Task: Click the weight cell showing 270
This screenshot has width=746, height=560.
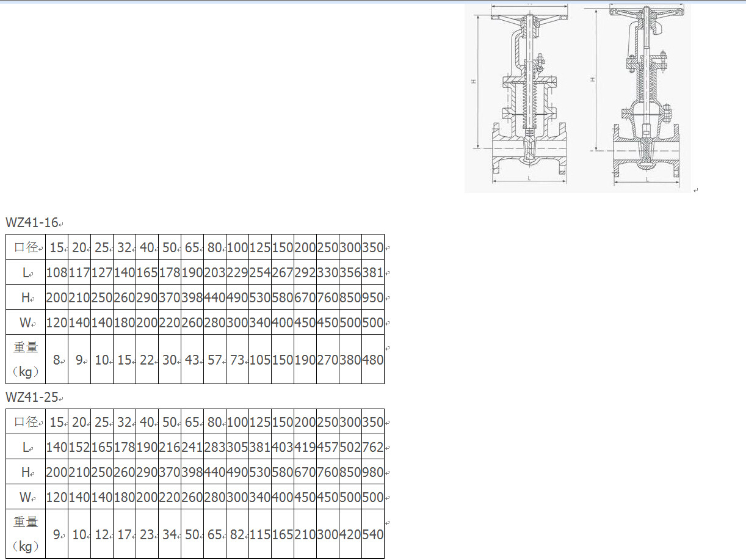Action: pyautogui.click(x=328, y=359)
